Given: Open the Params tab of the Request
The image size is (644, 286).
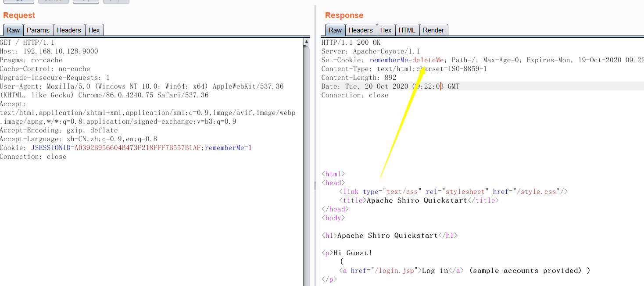Looking at the screenshot, I should coord(38,30).
